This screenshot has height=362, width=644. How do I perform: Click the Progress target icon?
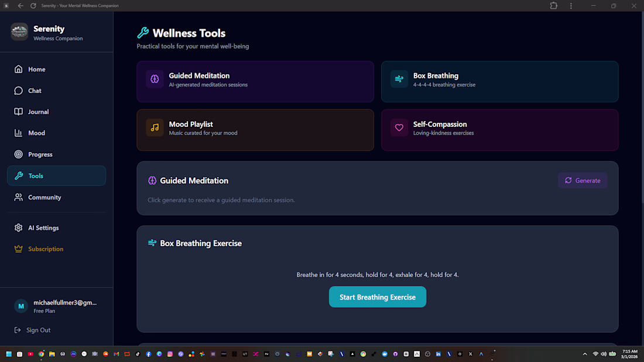point(19,154)
